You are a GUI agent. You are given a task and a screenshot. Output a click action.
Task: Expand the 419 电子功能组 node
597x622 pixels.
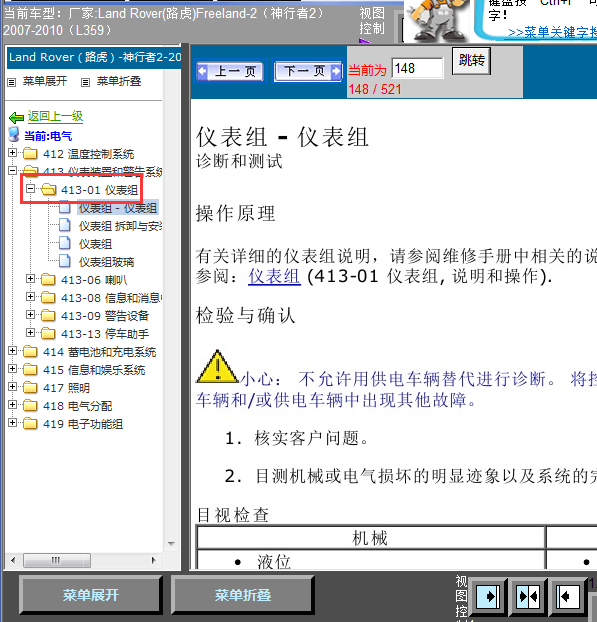[x=12, y=423]
